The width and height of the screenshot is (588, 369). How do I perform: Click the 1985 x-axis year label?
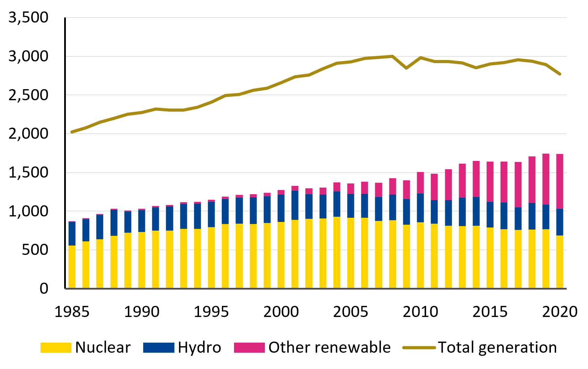72,312
